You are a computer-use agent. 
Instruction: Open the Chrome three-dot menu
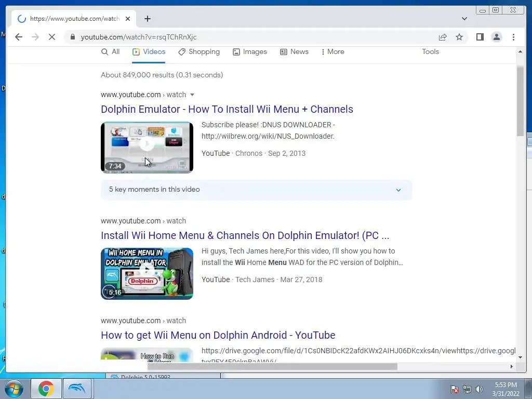click(513, 37)
